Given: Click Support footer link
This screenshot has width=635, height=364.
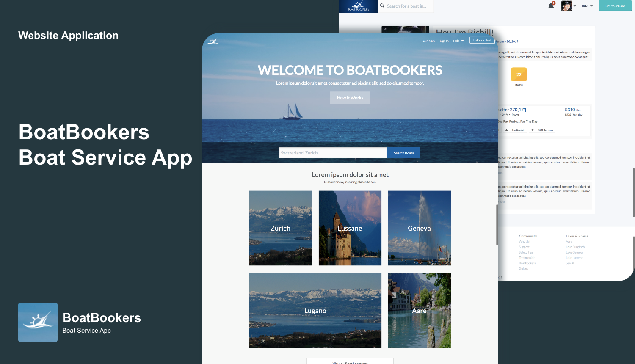Looking at the screenshot, I should 524,247.
